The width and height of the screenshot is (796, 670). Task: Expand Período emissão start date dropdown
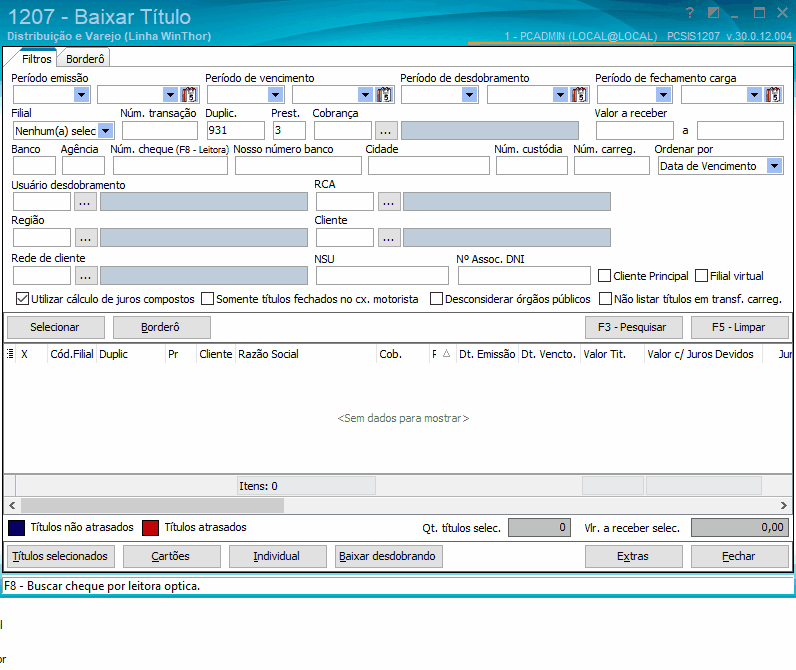tap(81, 94)
